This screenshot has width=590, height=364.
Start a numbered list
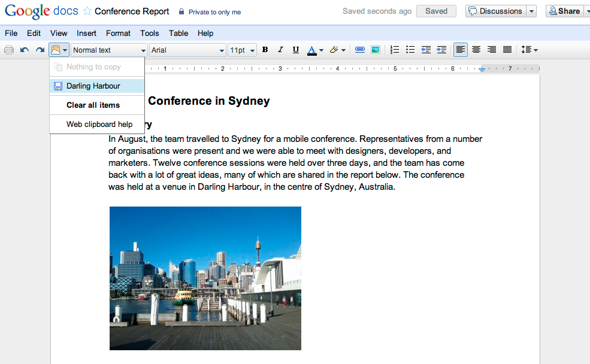pos(395,50)
